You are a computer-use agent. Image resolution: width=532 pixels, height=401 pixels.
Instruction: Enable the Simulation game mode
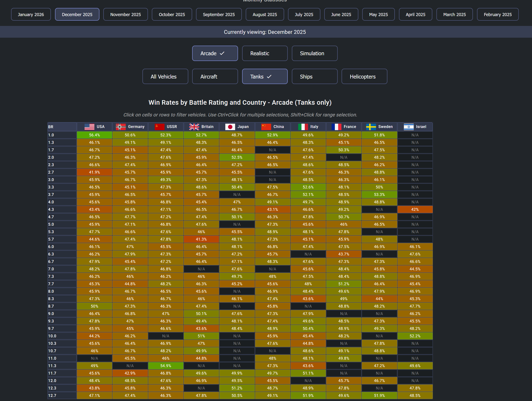[314, 53]
